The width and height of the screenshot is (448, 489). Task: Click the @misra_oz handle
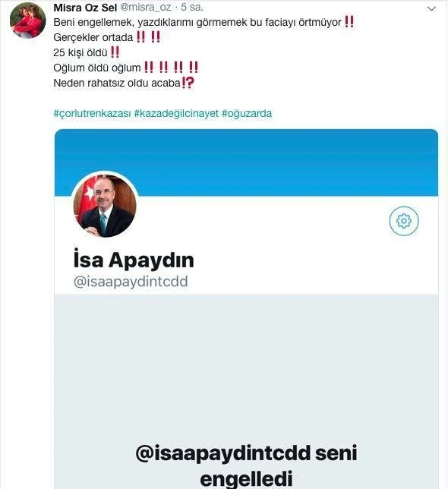click(x=146, y=8)
